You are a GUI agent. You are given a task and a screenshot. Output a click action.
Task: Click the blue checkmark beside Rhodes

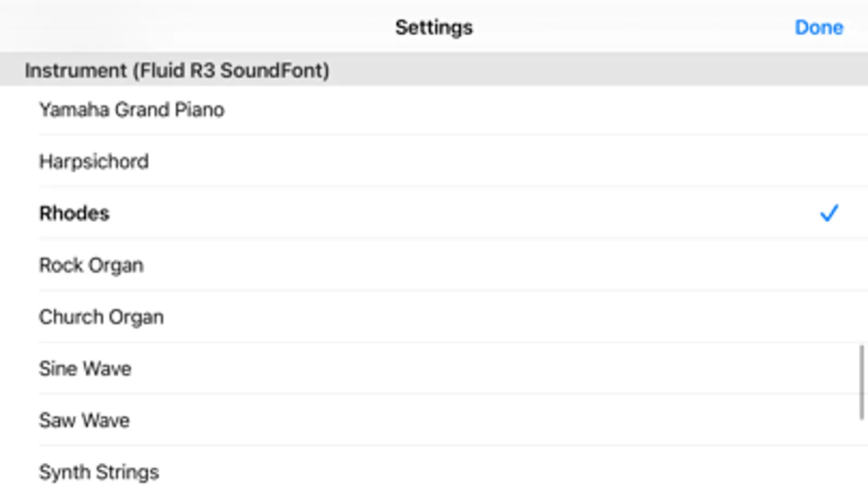point(829,213)
